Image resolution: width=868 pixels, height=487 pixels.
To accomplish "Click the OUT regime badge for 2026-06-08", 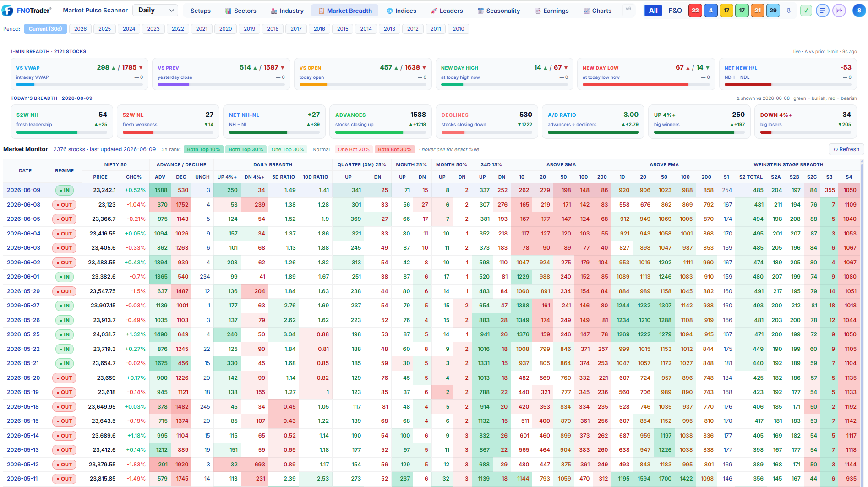I will pyautogui.click(x=65, y=205).
